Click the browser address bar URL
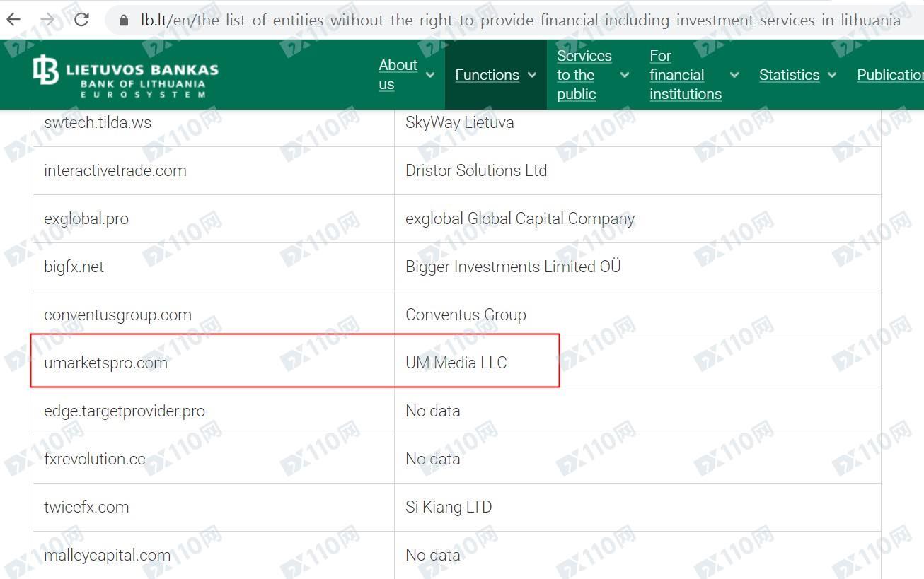This screenshot has width=924, height=579. [x=521, y=20]
